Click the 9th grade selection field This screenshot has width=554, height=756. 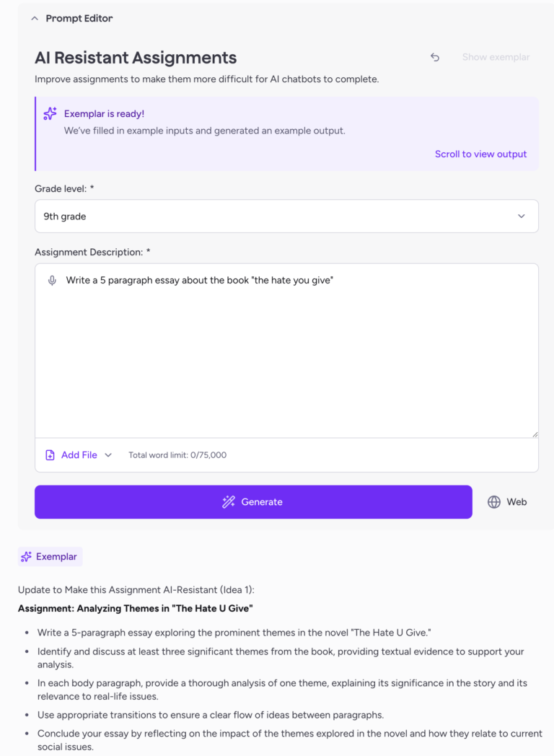point(286,216)
